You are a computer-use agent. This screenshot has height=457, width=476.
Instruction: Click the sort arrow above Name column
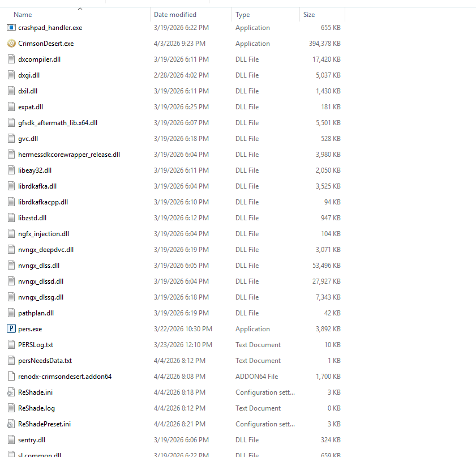pyautogui.click(x=80, y=9)
